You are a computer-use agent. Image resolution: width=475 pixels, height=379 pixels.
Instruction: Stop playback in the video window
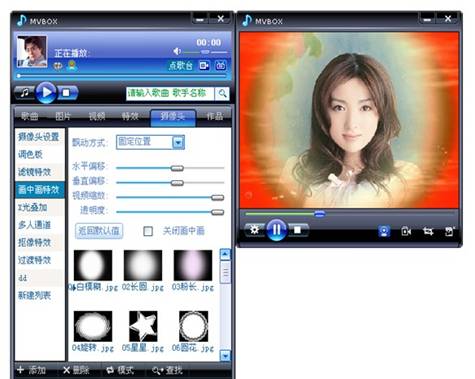click(x=297, y=230)
